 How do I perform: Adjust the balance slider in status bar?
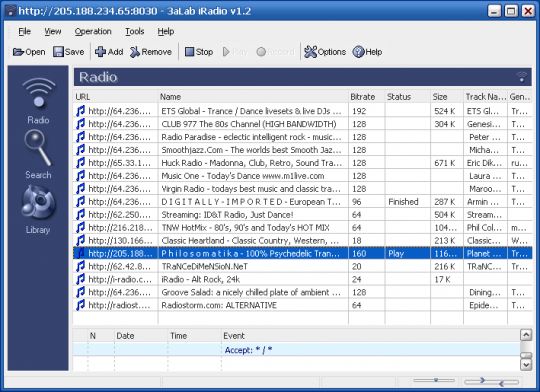click(x=491, y=381)
